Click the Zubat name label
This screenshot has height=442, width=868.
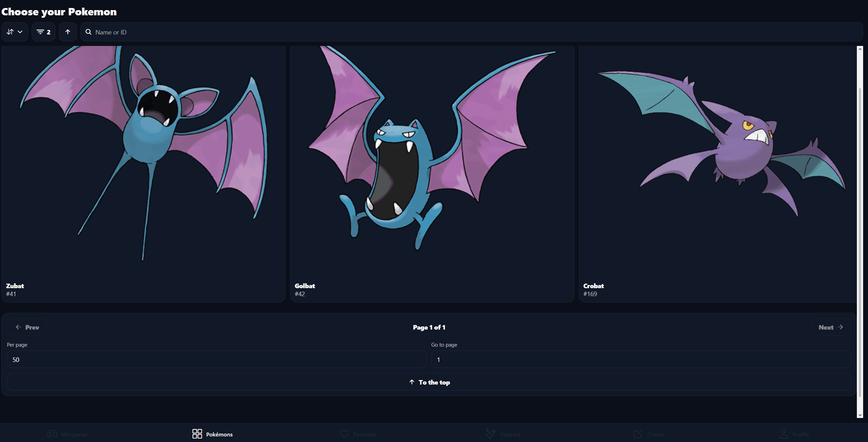coord(15,286)
